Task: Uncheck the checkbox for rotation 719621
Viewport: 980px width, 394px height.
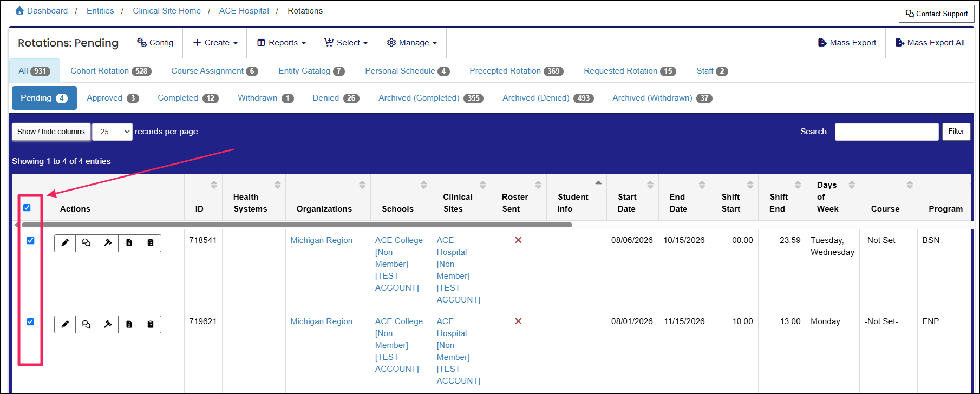Action: click(30, 321)
